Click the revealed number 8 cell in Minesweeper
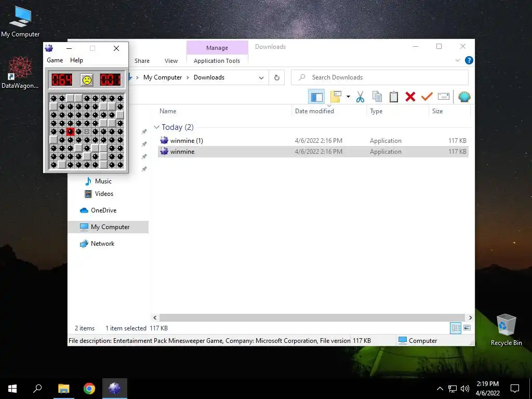 pos(87,131)
